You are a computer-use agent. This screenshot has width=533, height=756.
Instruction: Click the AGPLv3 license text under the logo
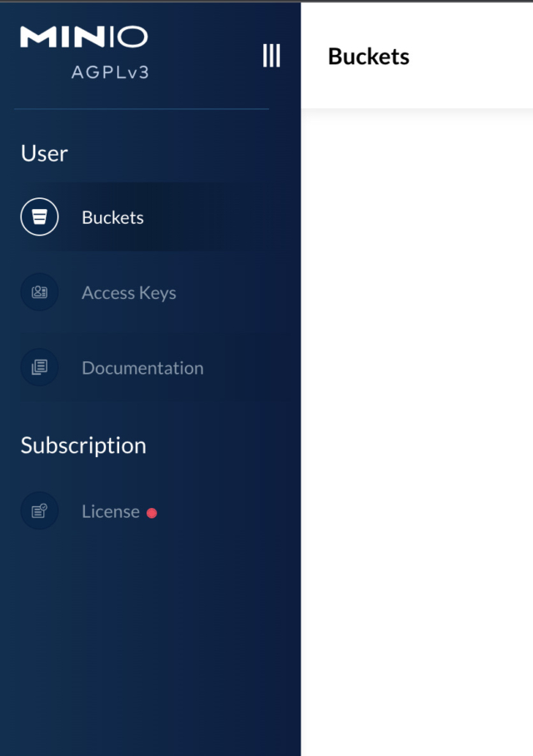pos(110,72)
